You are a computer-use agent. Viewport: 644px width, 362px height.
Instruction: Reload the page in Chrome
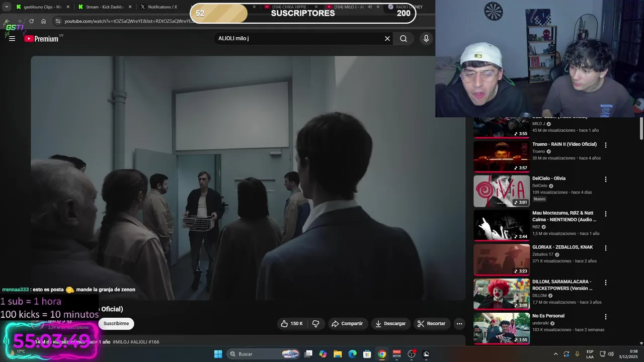click(x=31, y=21)
